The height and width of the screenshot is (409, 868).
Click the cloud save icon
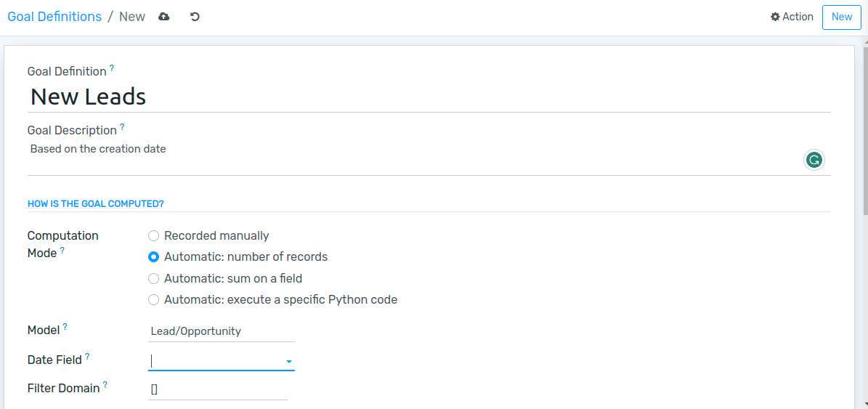[x=164, y=17]
